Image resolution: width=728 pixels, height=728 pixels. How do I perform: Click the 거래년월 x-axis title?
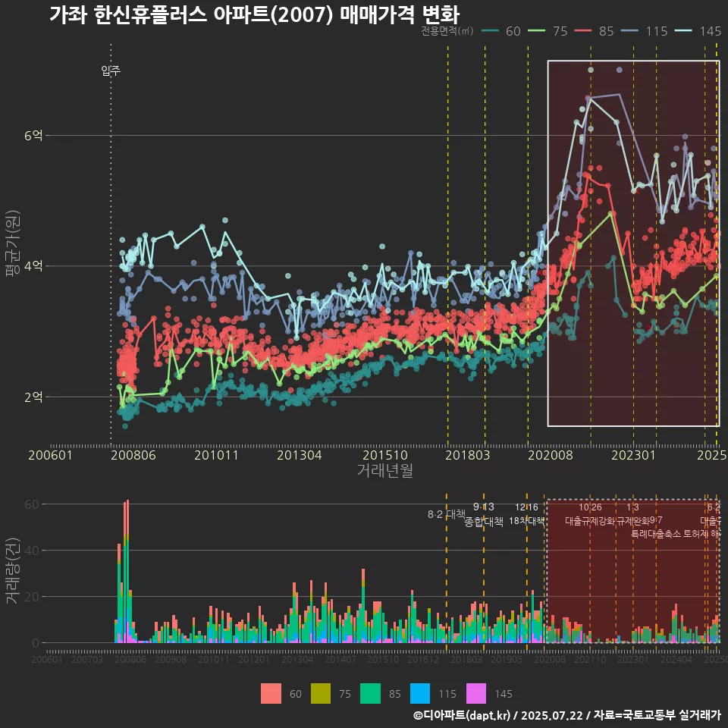pos(385,470)
